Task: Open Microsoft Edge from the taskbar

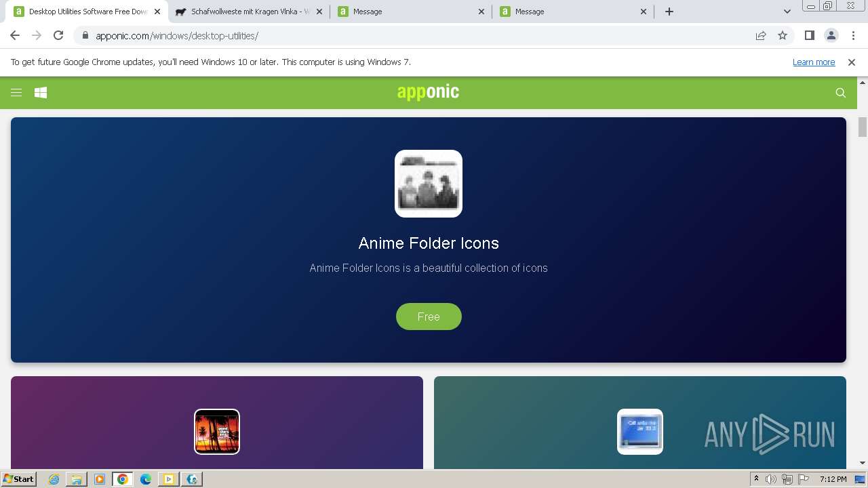Action: click(146, 479)
